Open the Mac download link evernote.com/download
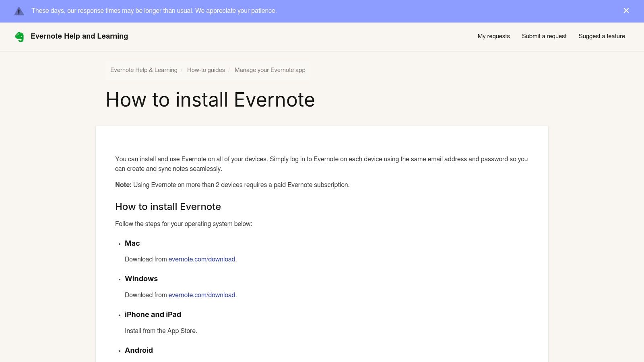This screenshot has width=644, height=362. (202, 259)
